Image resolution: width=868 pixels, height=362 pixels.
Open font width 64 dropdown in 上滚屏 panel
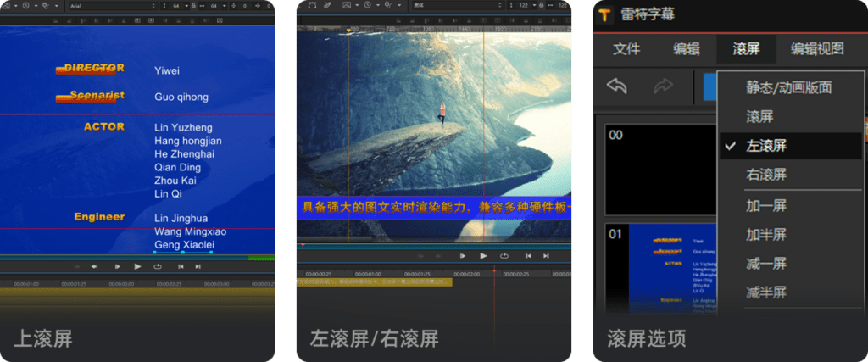click(224, 6)
